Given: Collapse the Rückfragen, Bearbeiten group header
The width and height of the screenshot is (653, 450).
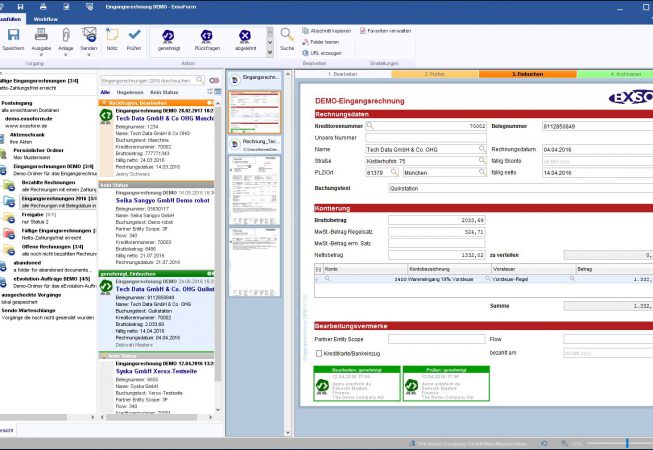Looking at the screenshot, I should pos(156,103).
